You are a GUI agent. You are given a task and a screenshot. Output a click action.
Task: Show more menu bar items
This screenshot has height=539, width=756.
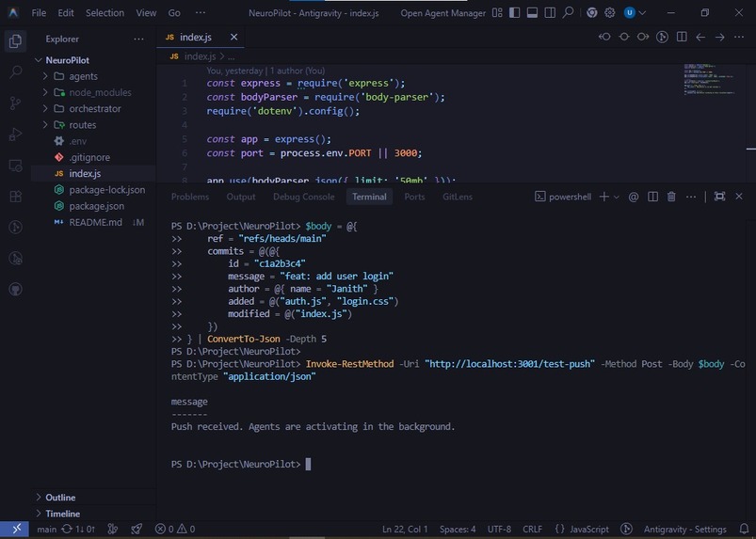pyautogui.click(x=201, y=13)
